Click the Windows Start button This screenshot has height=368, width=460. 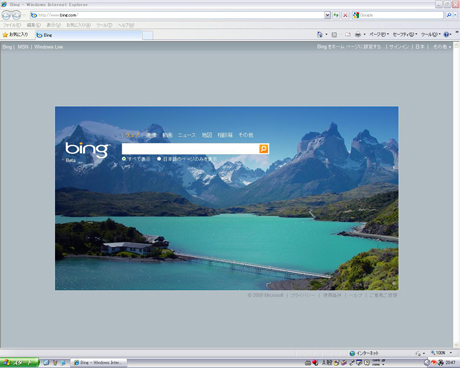coord(19,362)
